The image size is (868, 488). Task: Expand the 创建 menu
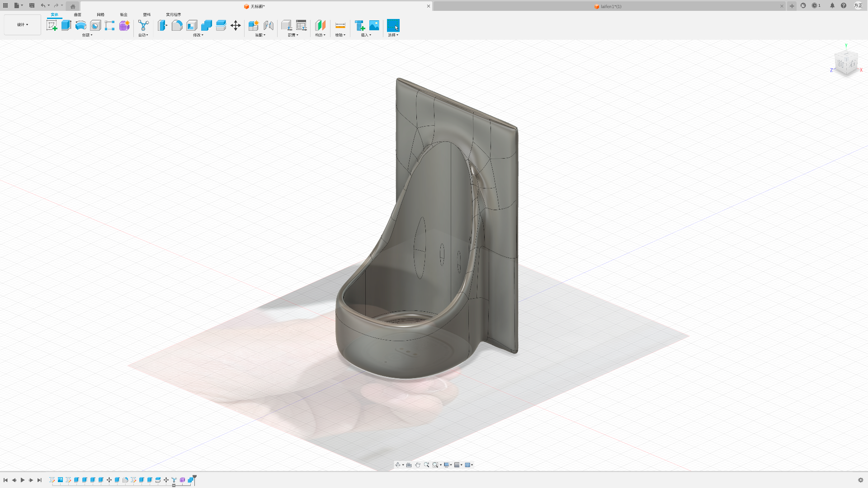coord(87,35)
